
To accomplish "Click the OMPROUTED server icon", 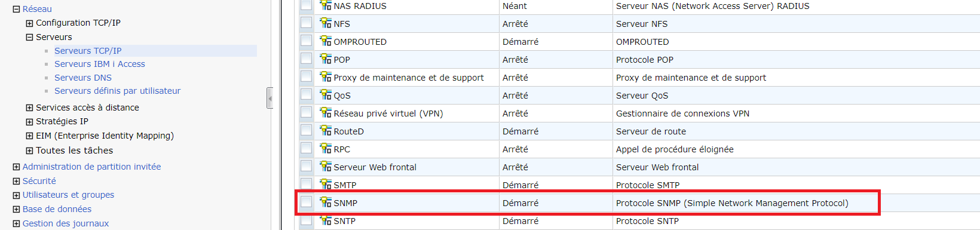I will click(x=326, y=41).
